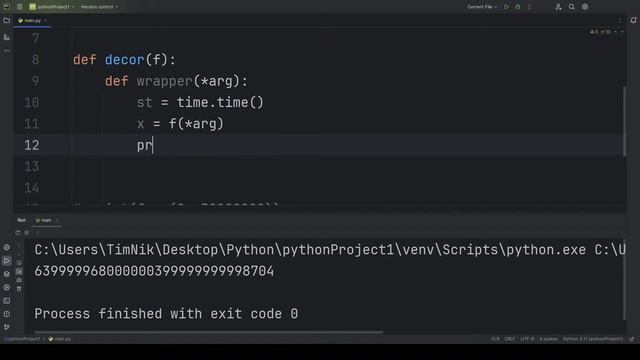Click the console horizontal scrollbar

click(x=209, y=332)
